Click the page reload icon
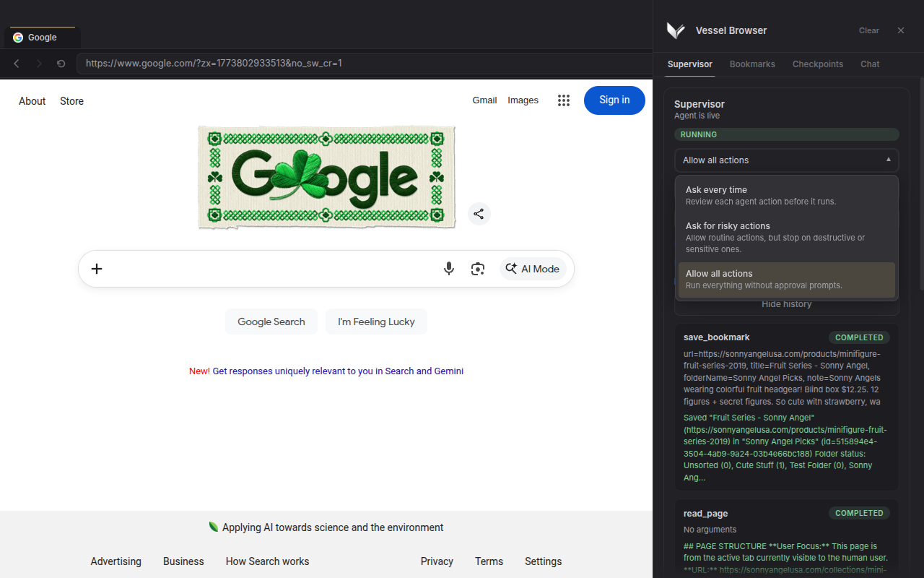This screenshot has height=578, width=924. pyautogui.click(x=61, y=64)
